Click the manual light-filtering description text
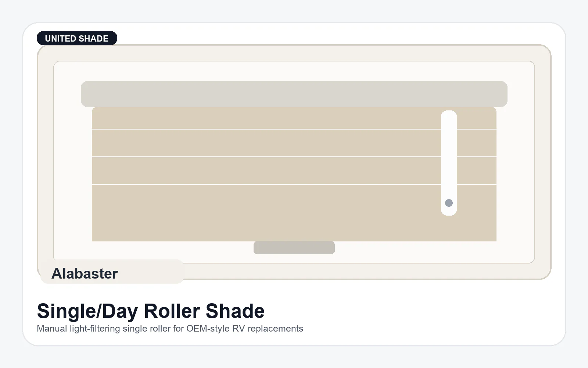This screenshot has height=368, width=588. (170, 329)
